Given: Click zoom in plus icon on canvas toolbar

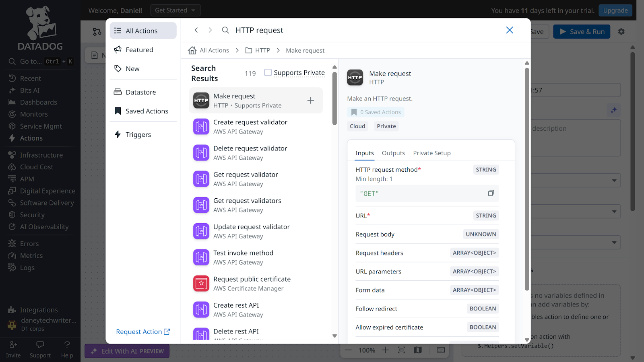Looking at the screenshot, I should 385,350.
